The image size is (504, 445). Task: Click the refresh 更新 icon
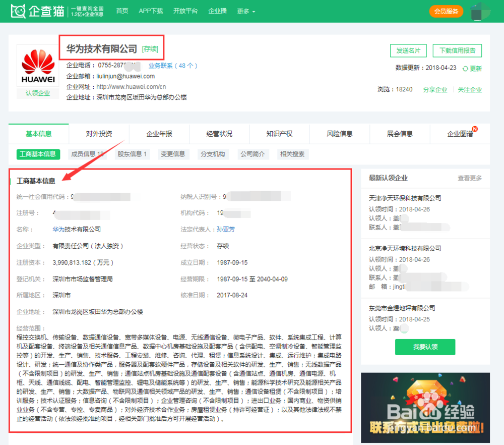(x=465, y=69)
